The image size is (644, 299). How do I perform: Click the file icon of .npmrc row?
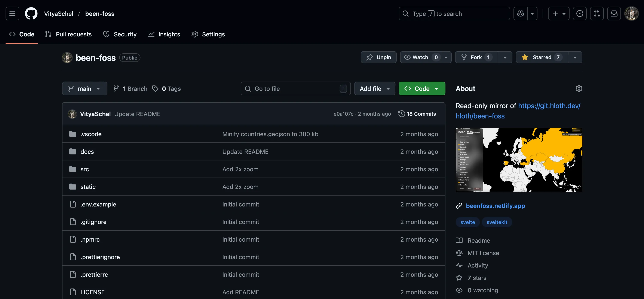(x=73, y=239)
